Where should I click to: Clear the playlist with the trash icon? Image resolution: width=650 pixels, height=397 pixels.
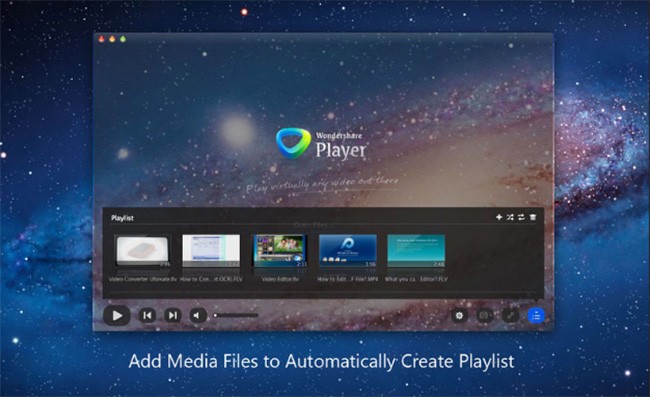tap(533, 217)
